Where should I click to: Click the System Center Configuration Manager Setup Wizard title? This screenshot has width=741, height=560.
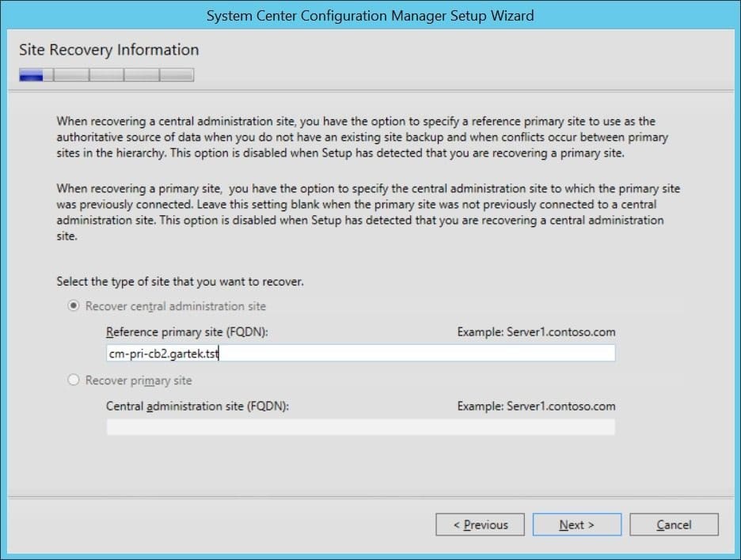(370, 16)
